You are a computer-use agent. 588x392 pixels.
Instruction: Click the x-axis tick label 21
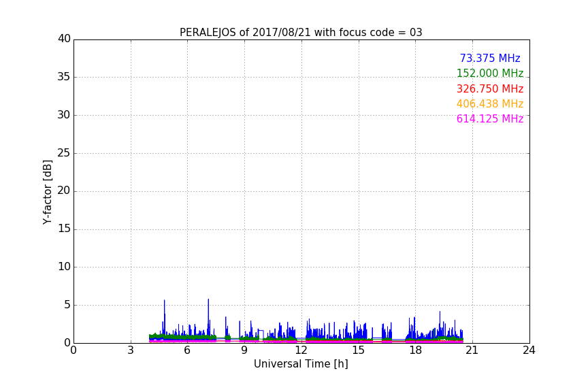(472, 350)
